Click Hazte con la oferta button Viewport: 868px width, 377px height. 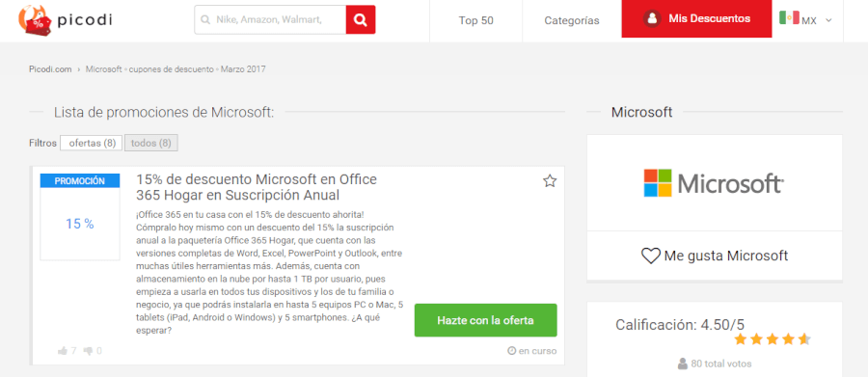tap(485, 320)
